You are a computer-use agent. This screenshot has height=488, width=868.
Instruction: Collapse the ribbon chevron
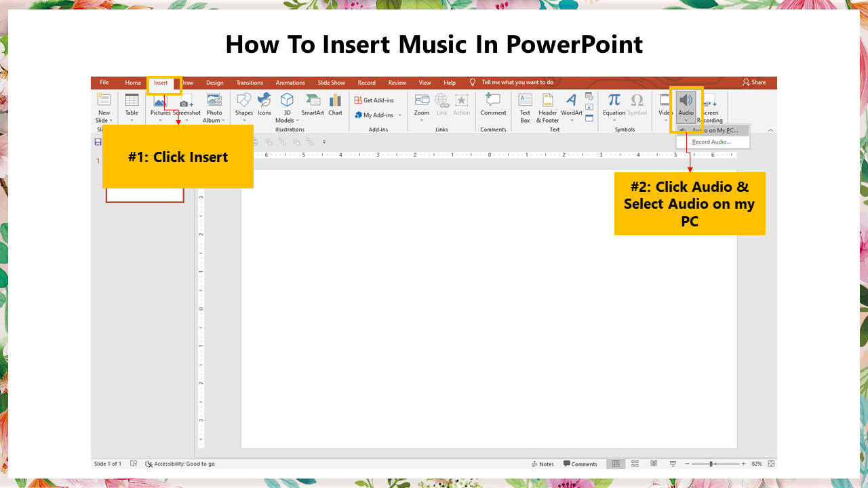coord(770,130)
